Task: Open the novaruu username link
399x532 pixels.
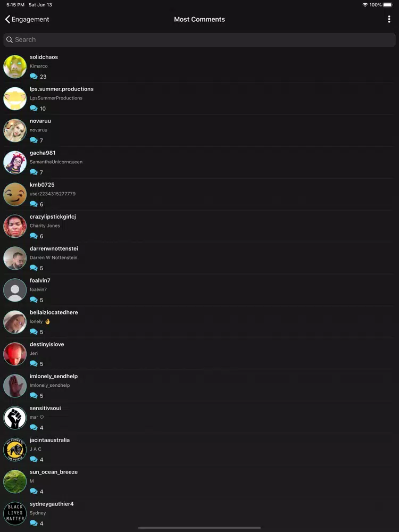Action: pyautogui.click(x=40, y=121)
